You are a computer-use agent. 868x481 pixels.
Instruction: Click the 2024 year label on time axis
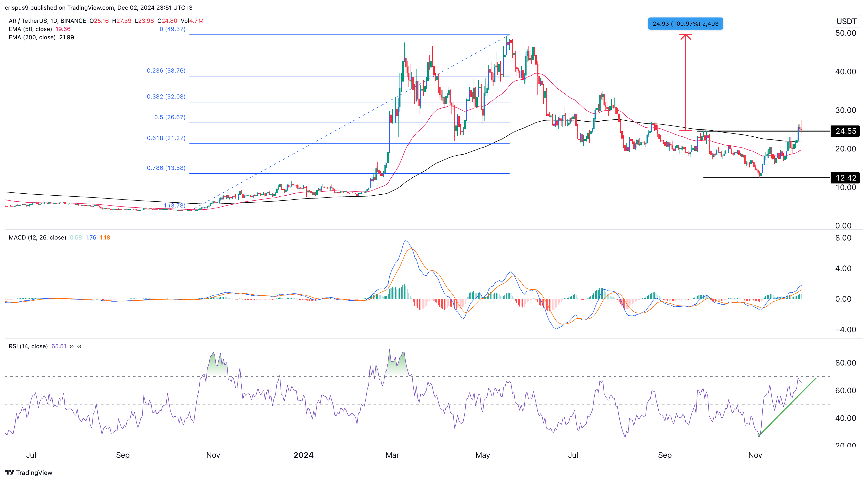coord(303,455)
